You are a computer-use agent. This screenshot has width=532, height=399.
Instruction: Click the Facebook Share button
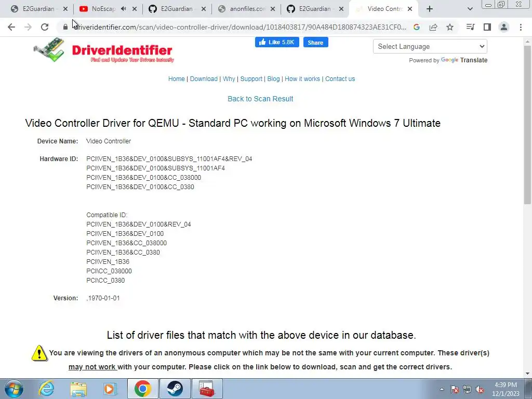(x=315, y=43)
